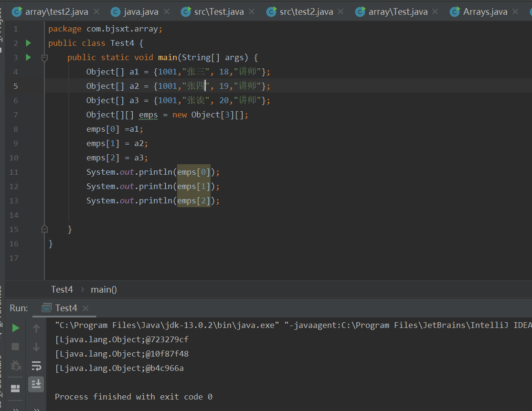
Task: Click fold end marker on line 15
Action: [x=44, y=229]
